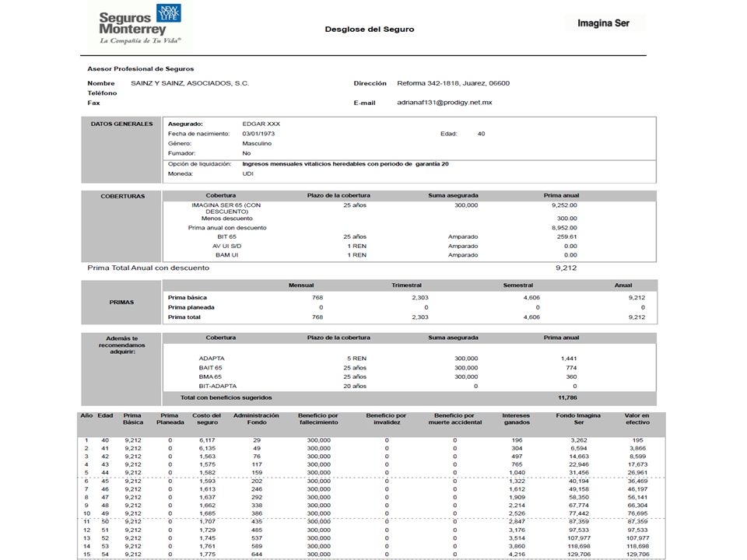Select insured name "EDGAR XXX"
Image resolution: width=747 pixels, height=560 pixels.
261,124
